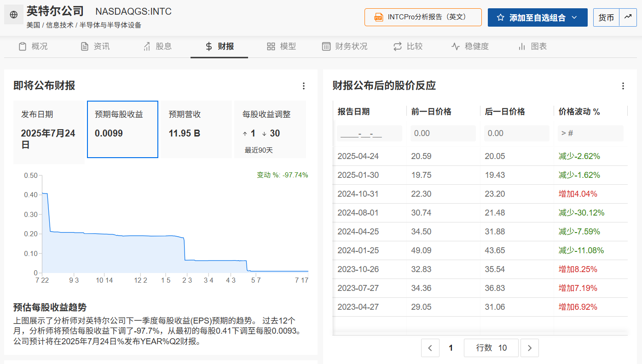Go to next page in table pagination
Screen dimensions: 642x364
click(530, 348)
